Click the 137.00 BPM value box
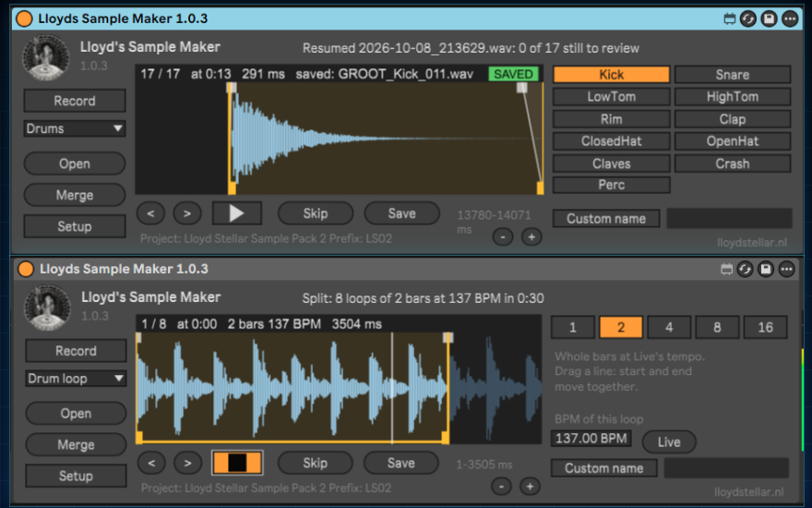This screenshot has height=508, width=812. pos(591,439)
